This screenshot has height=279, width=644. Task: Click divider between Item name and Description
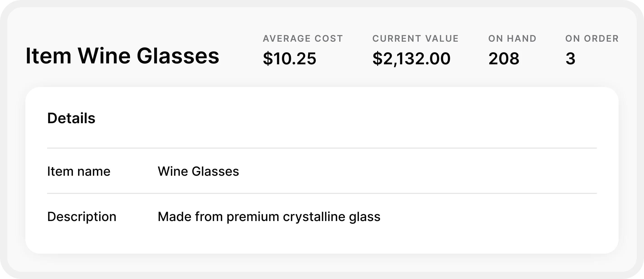click(x=322, y=193)
